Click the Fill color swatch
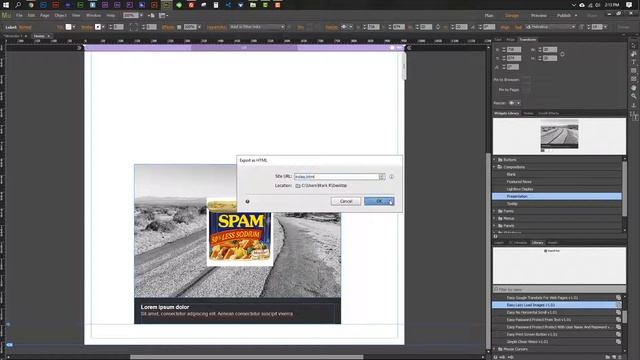The height and width of the screenshot is (360, 640). click(69, 27)
